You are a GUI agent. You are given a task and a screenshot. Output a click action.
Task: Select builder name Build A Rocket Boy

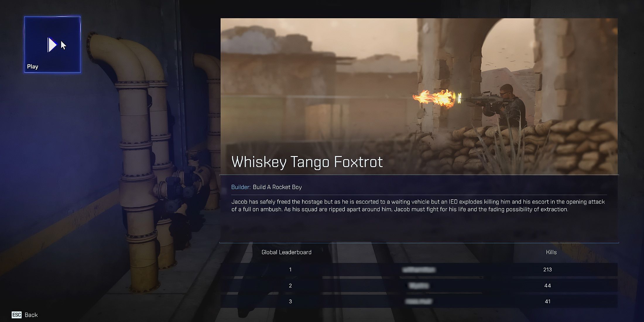click(277, 187)
